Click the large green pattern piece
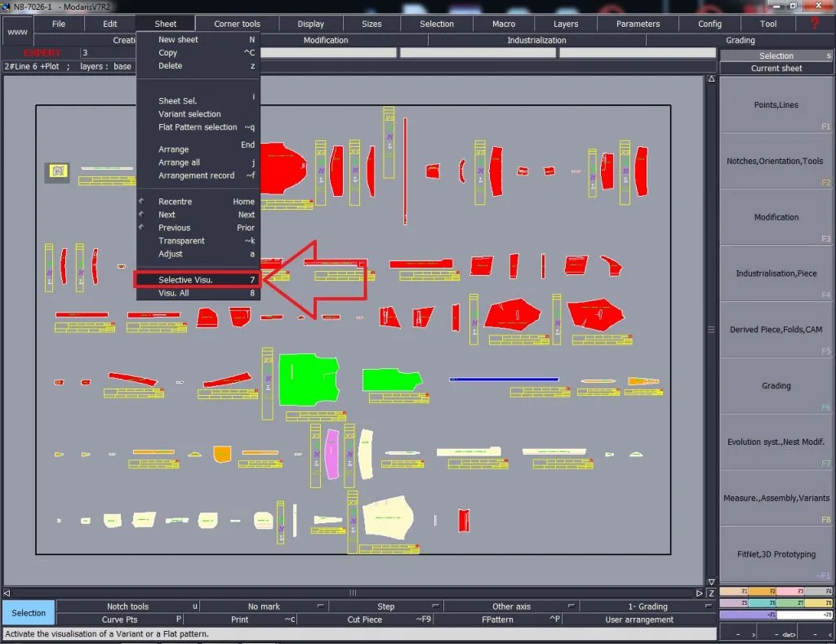Viewport: 836px width, 644px height. (308, 380)
